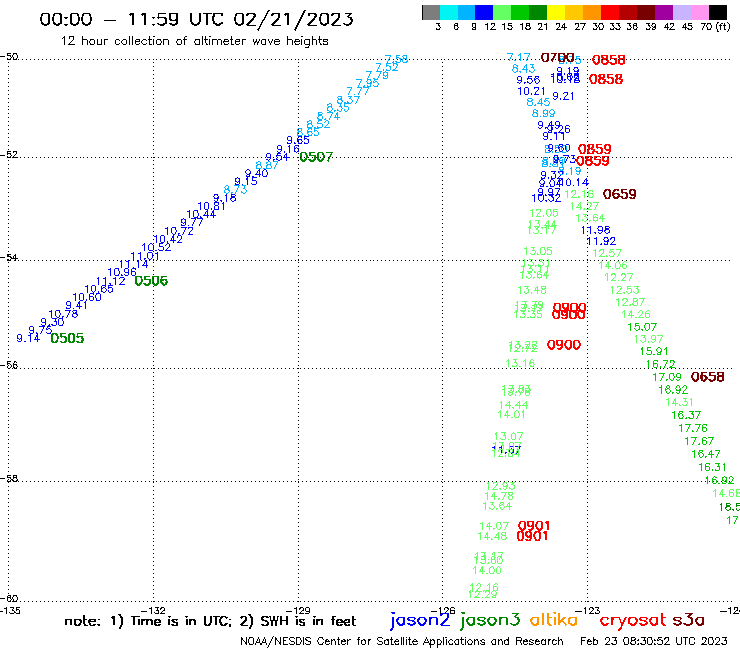Click the -54 latitude axis label
The image size is (740, 650).
coord(9,257)
